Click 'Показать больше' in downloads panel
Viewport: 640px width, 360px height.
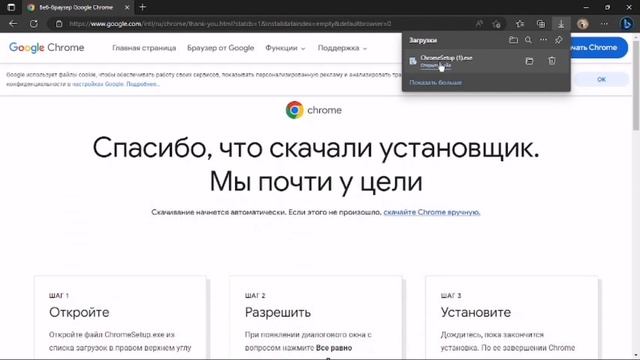point(436,82)
